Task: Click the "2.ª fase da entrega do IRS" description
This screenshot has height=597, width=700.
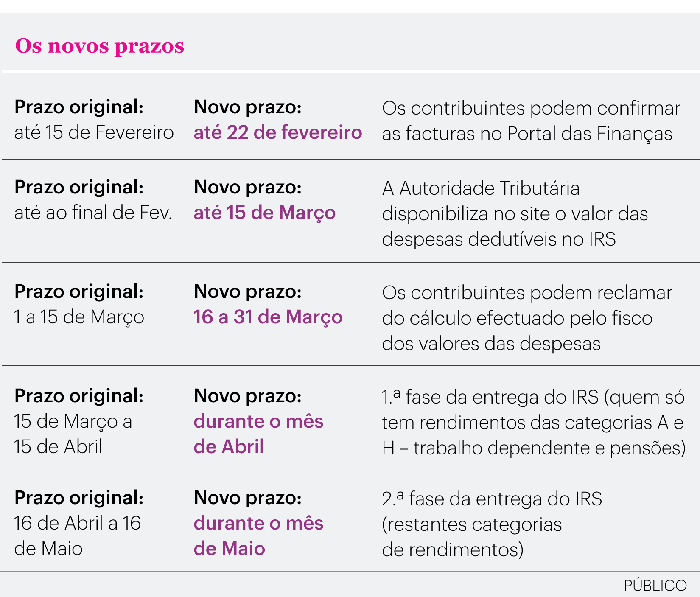Action: tap(492, 524)
